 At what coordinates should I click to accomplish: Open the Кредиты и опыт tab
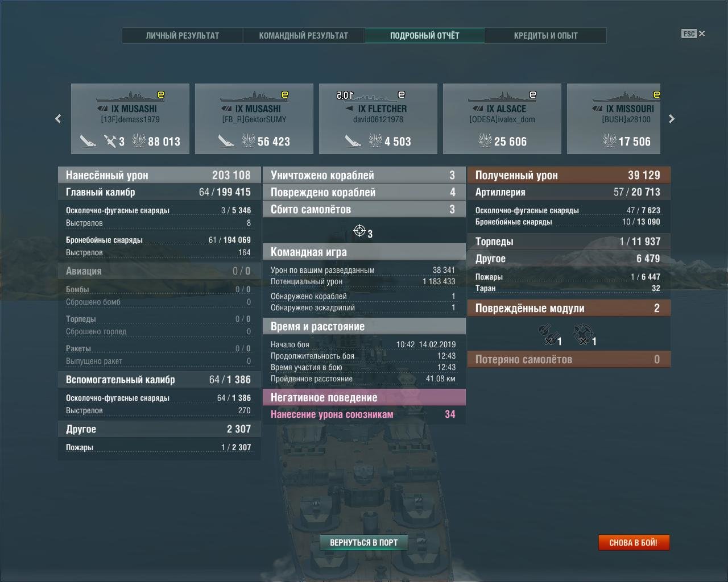click(x=545, y=35)
